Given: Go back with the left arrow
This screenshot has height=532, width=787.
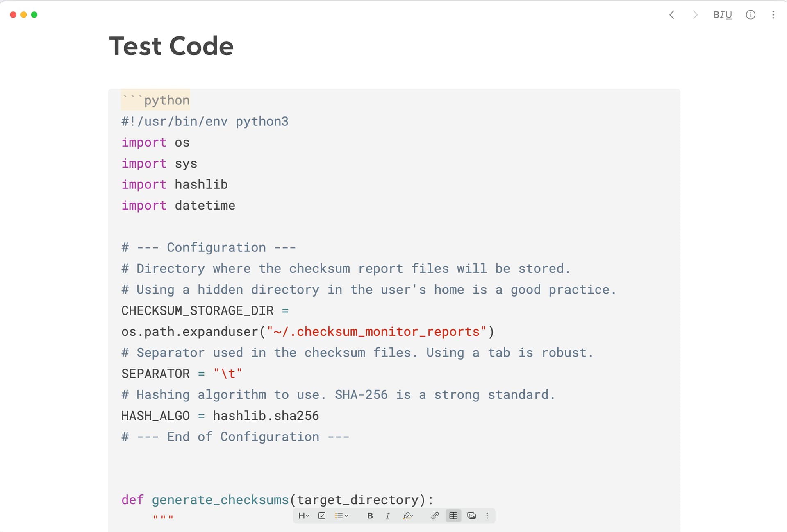Looking at the screenshot, I should coord(672,15).
